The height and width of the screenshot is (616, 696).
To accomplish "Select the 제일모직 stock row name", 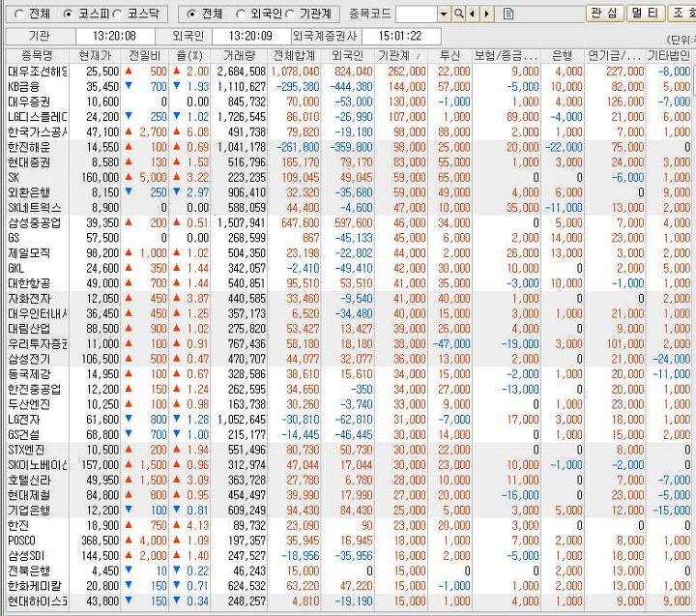I will tap(29, 253).
